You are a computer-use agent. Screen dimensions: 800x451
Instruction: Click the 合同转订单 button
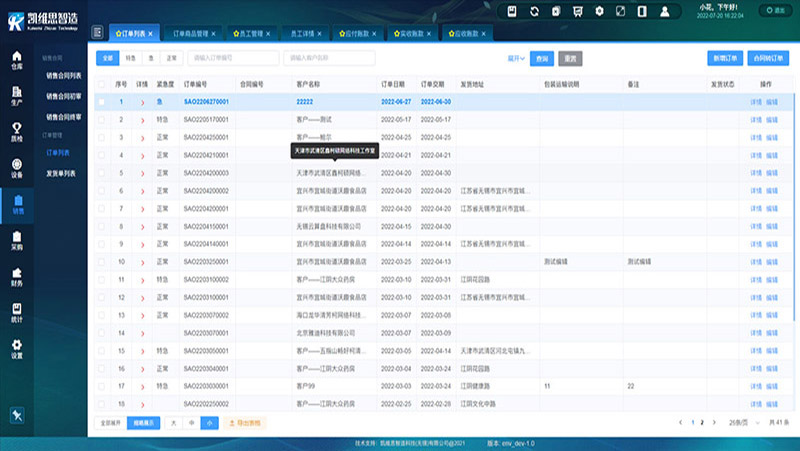768,58
